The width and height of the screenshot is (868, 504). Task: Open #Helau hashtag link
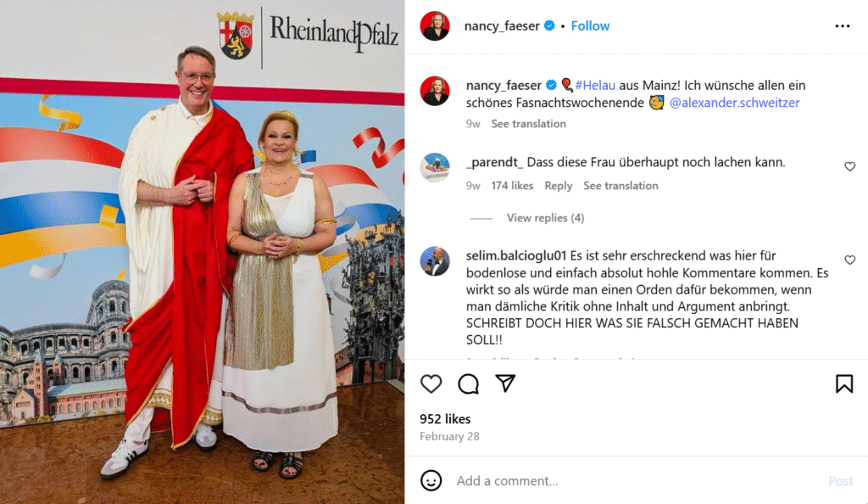click(595, 86)
